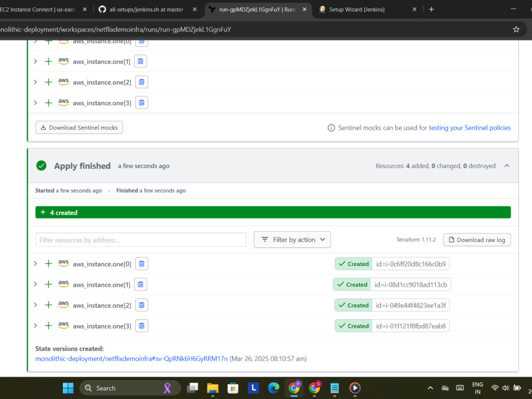Close the GitHub jenkins.sh tab

click(194, 10)
